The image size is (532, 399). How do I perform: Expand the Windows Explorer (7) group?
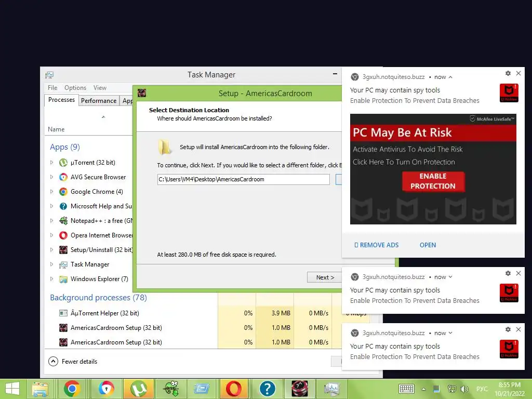(51, 279)
